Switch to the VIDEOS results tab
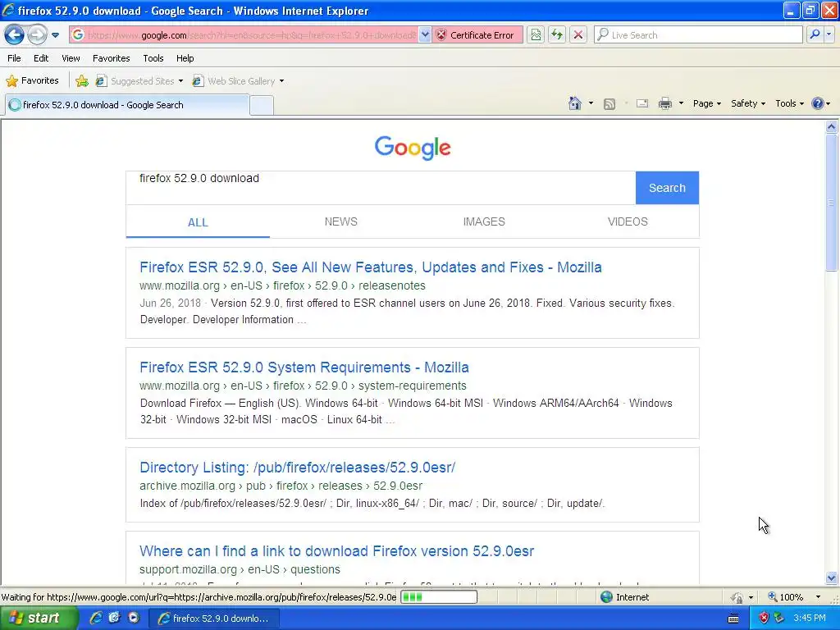 click(x=628, y=221)
